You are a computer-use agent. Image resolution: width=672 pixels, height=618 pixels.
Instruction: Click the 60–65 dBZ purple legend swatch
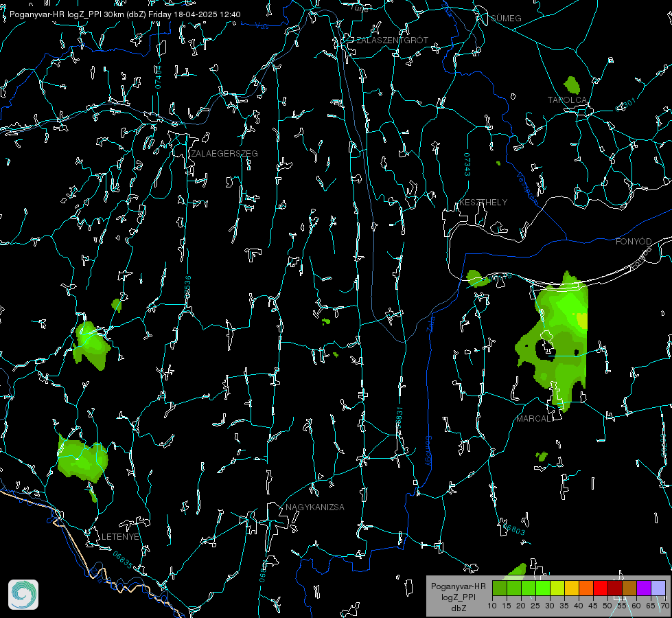[x=644, y=588]
